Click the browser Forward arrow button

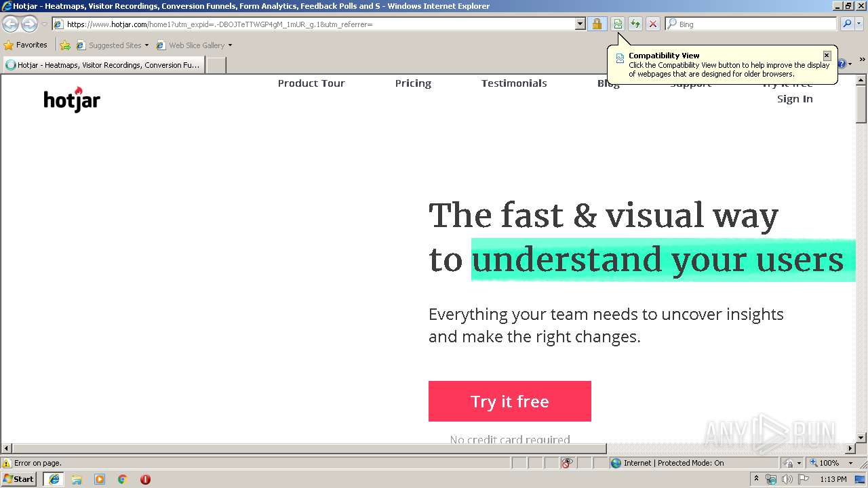29,24
